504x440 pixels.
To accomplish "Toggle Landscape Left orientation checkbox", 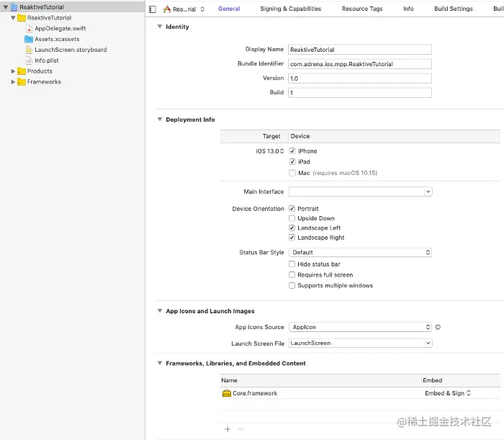I will pyautogui.click(x=292, y=228).
